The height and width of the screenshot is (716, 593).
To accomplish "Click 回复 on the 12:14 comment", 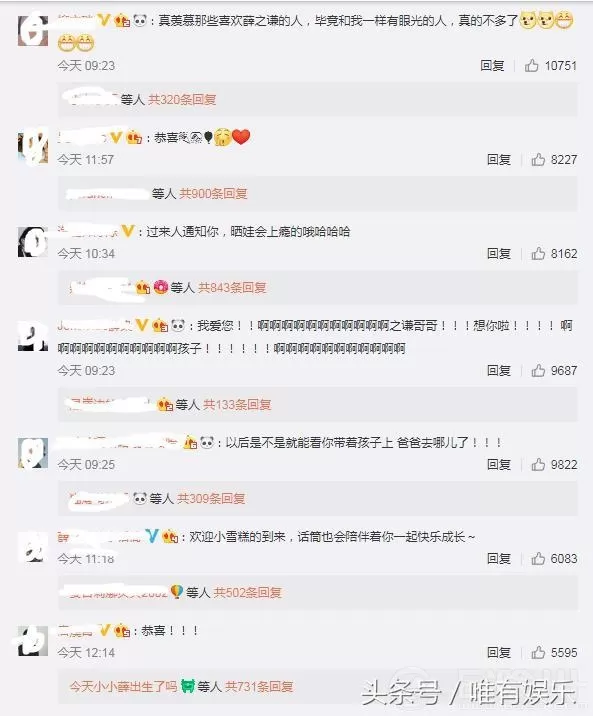I will click(499, 653).
